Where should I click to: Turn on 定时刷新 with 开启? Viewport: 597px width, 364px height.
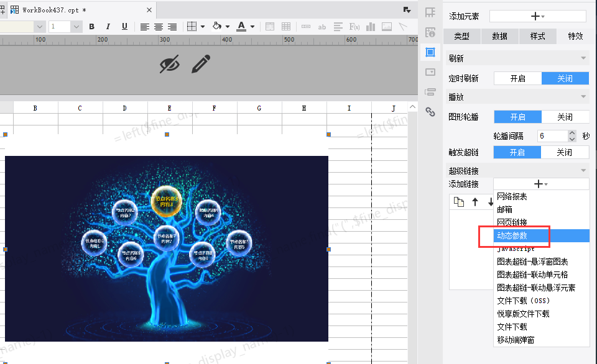click(517, 78)
